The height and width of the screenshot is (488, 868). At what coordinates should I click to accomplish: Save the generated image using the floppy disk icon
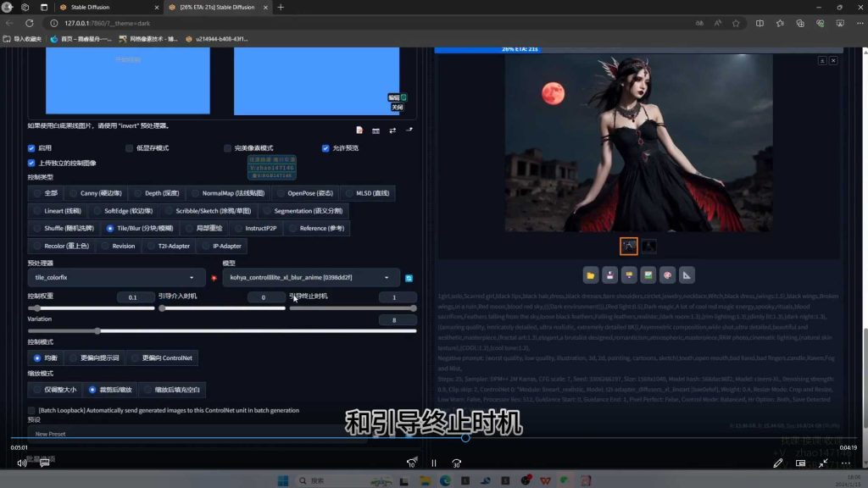pos(610,274)
